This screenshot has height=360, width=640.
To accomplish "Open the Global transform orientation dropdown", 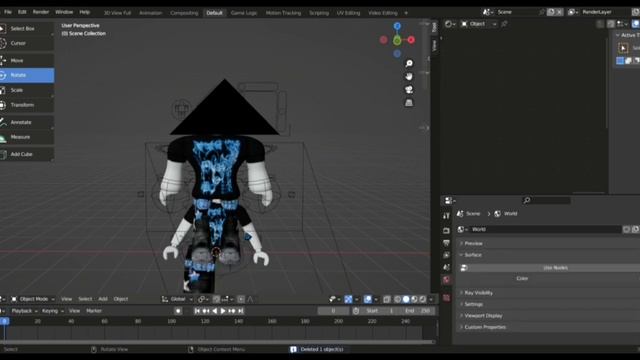I will point(178,299).
